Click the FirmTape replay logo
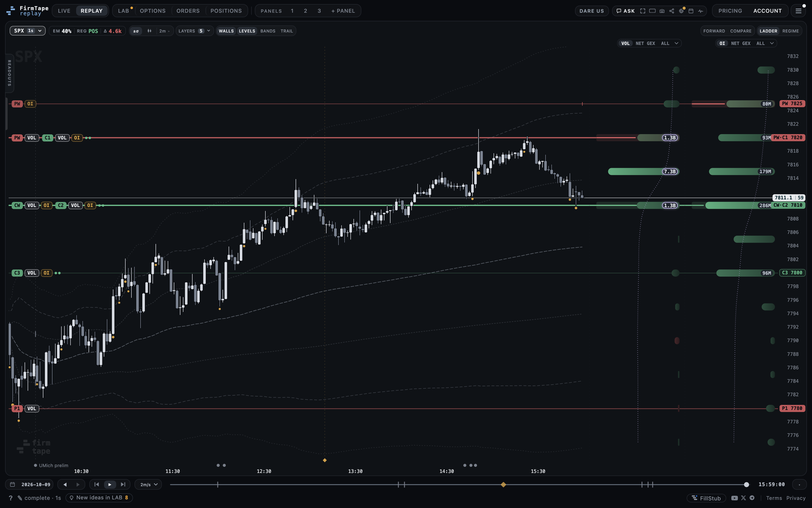812x508 pixels. click(x=27, y=11)
